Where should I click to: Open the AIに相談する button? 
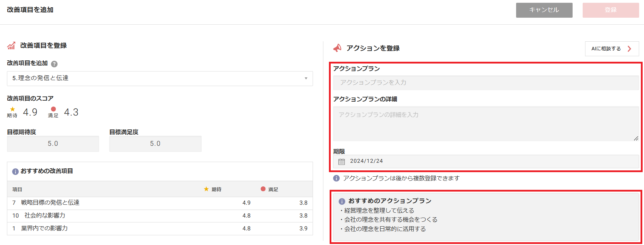coord(612,49)
